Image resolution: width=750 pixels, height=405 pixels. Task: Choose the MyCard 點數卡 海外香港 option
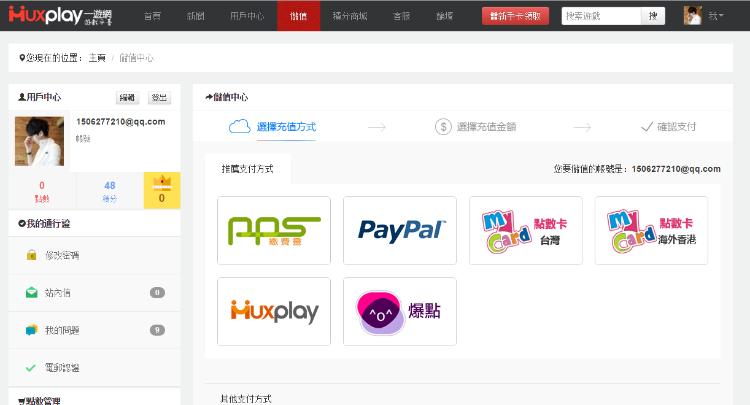click(x=651, y=230)
